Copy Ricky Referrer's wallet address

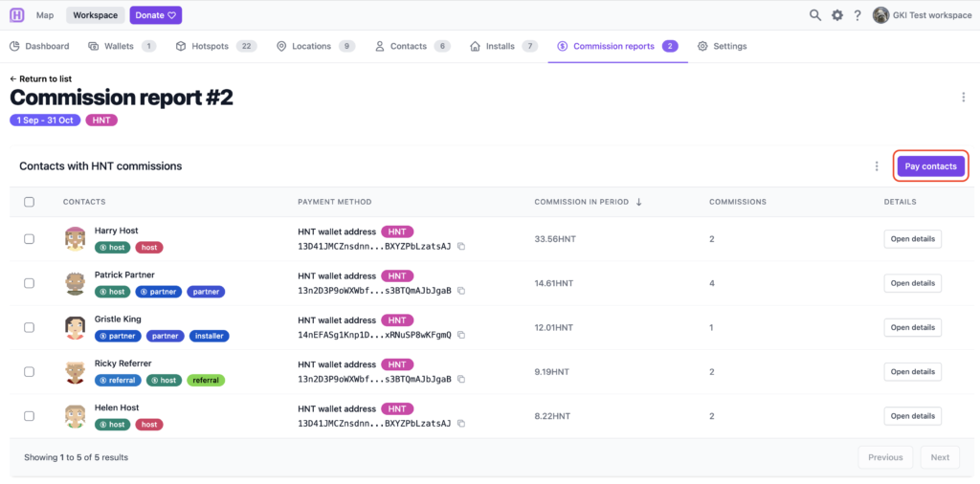coord(461,380)
